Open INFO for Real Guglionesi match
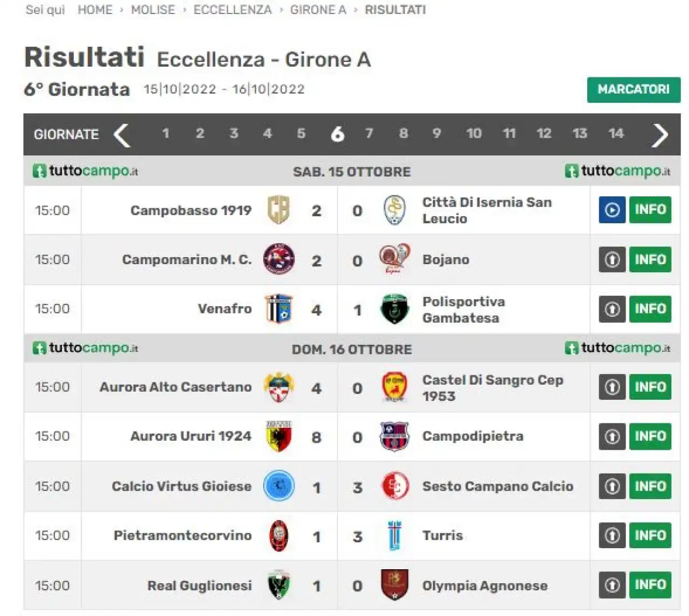Screen dimensions: 689x616 coord(650,585)
